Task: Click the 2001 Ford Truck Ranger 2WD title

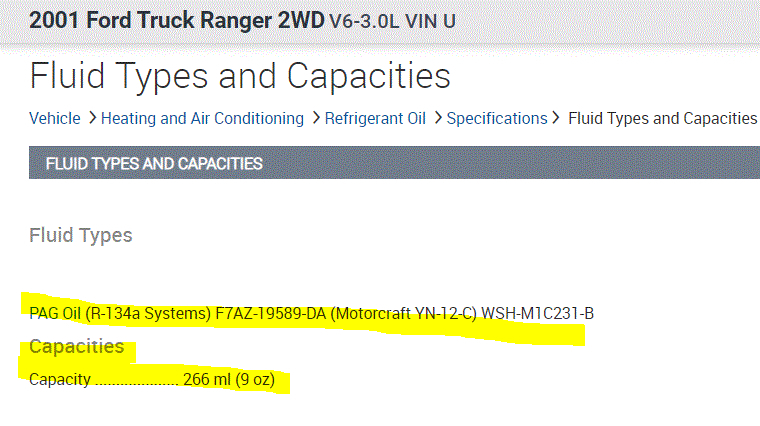Action: (176, 19)
